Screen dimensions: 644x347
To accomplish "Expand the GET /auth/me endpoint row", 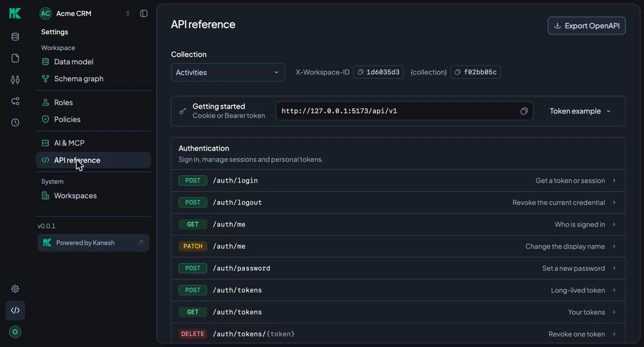I will (398, 225).
